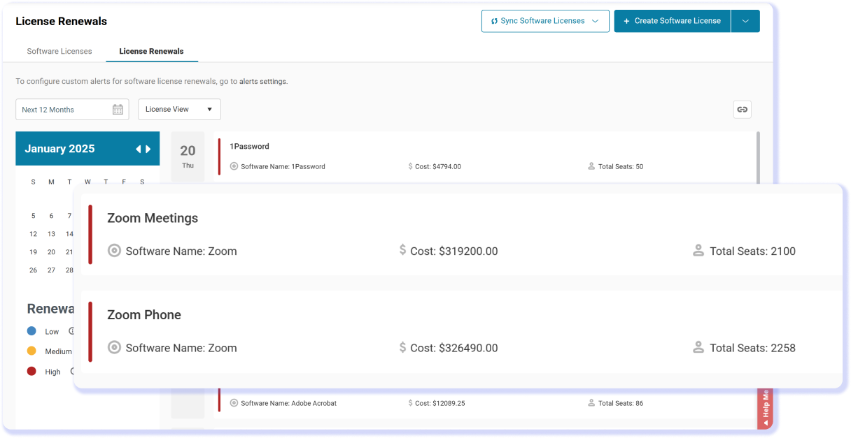The image size is (851, 438).
Task: Select day 26 in January calendar
Action: point(33,270)
